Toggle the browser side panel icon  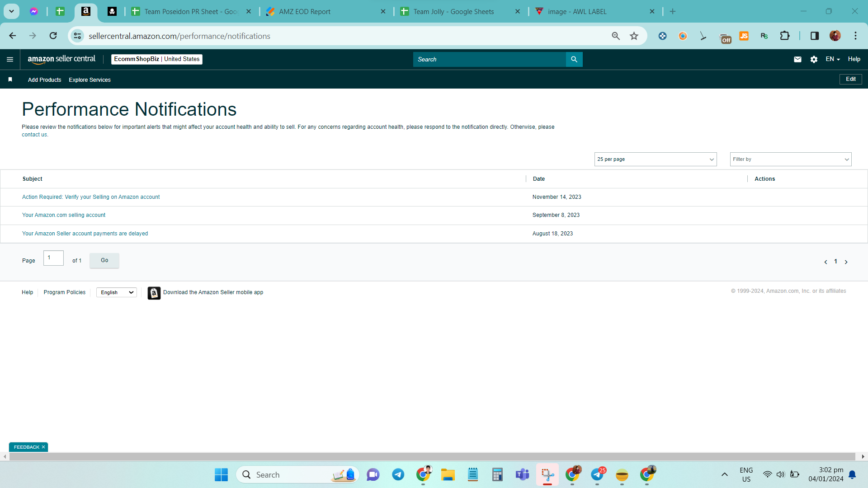(x=815, y=36)
